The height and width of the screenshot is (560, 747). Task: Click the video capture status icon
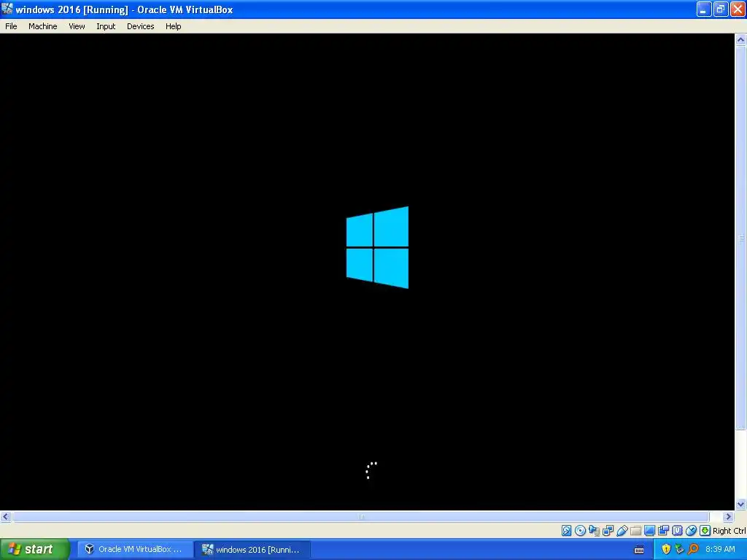(663, 531)
